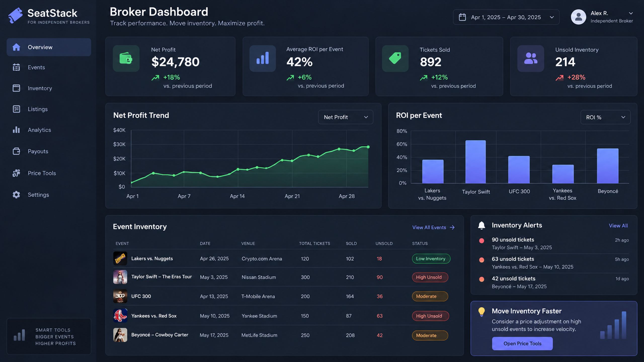Click the Analytics bar chart icon
644x362 pixels.
16,130
